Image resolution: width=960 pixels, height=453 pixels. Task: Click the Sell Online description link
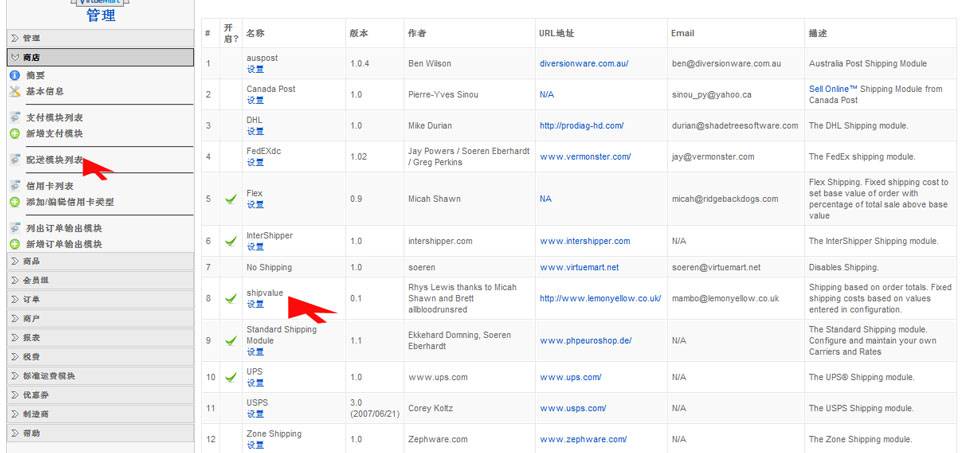coord(834,89)
